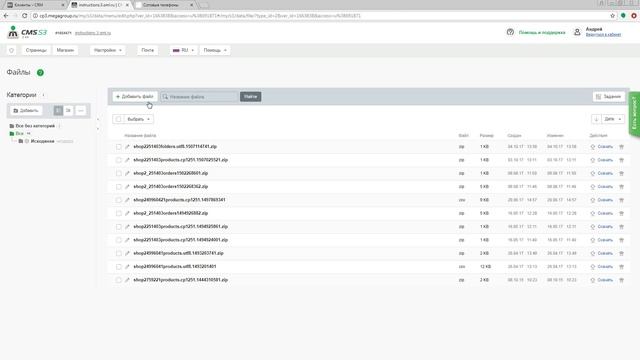Check the products.cp1251.1494925861.zip checkbox
The width and height of the screenshot is (640, 360).
pyautogui.click(x=118, y=227)
